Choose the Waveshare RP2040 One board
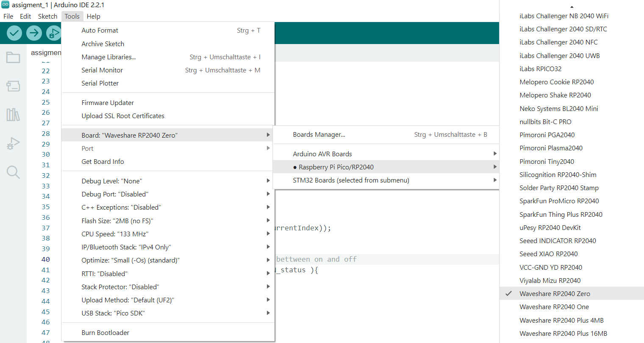The image size is (644, 343). click(x=554, y=307)
